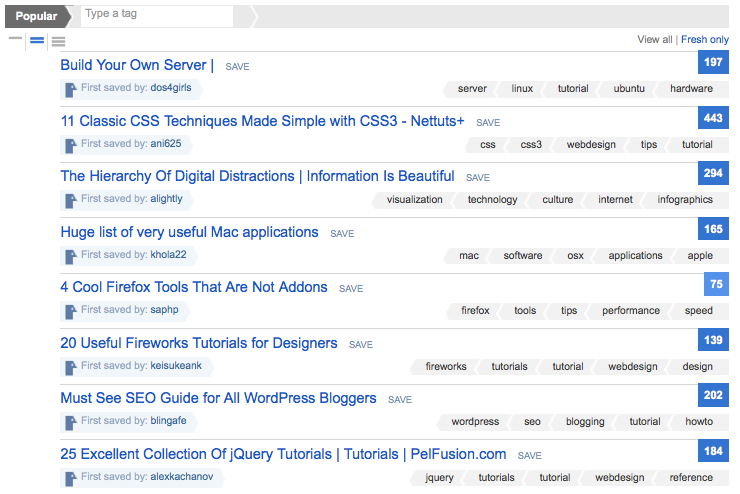Click the 443 save count badge

713,118
